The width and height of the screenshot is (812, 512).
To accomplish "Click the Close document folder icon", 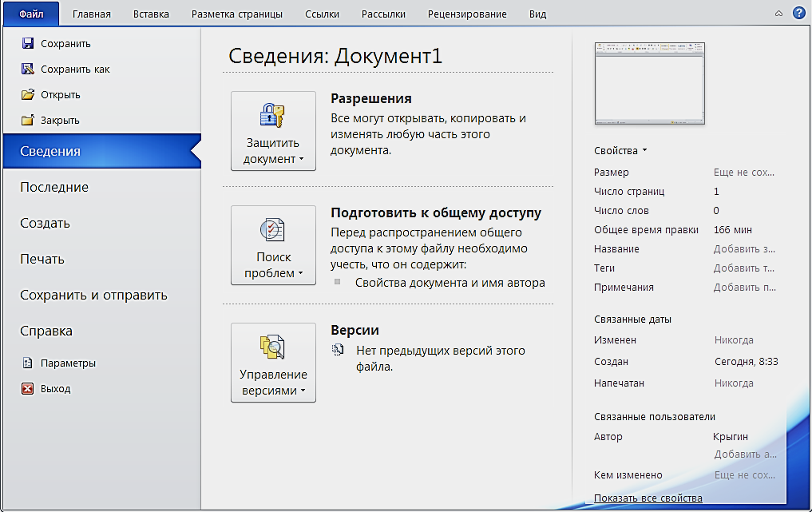I will (28, 120).
